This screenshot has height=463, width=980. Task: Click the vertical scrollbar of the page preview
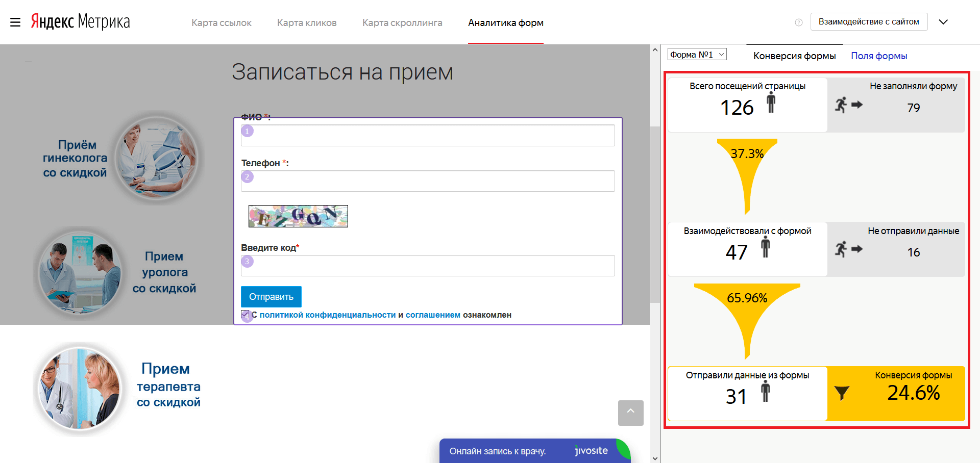click(x=655, y=214)
